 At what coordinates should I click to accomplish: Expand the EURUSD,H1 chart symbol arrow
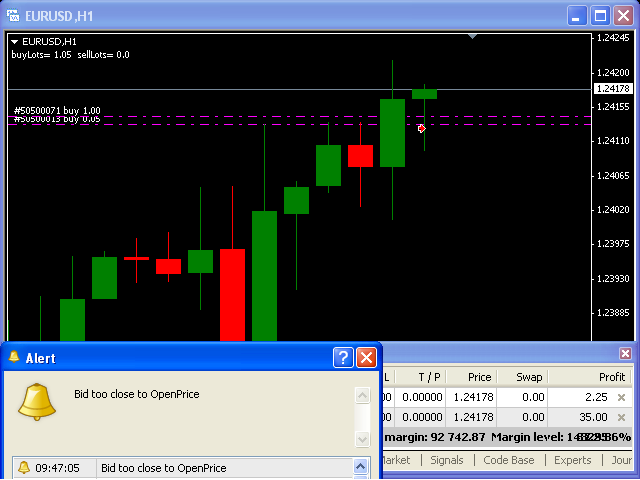[15, 41]
